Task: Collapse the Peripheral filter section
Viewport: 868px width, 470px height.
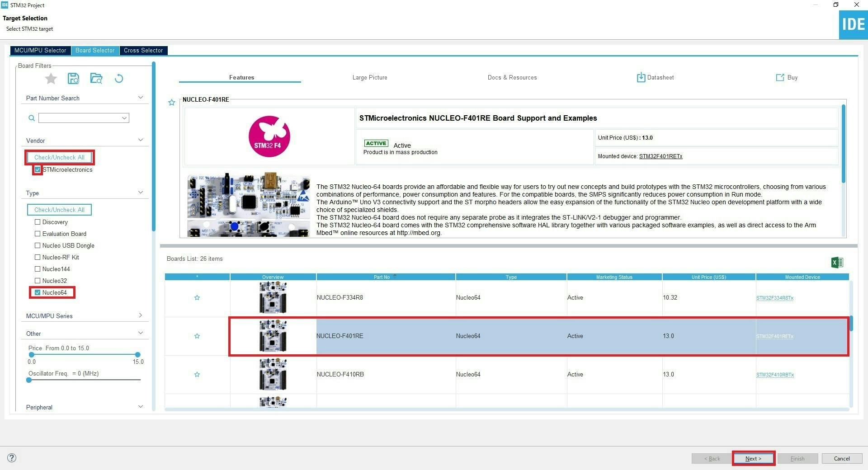Action: (141, 407)
